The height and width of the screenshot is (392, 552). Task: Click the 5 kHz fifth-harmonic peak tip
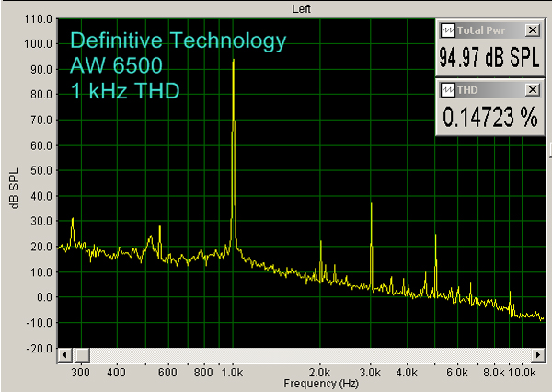pos(435,236)
